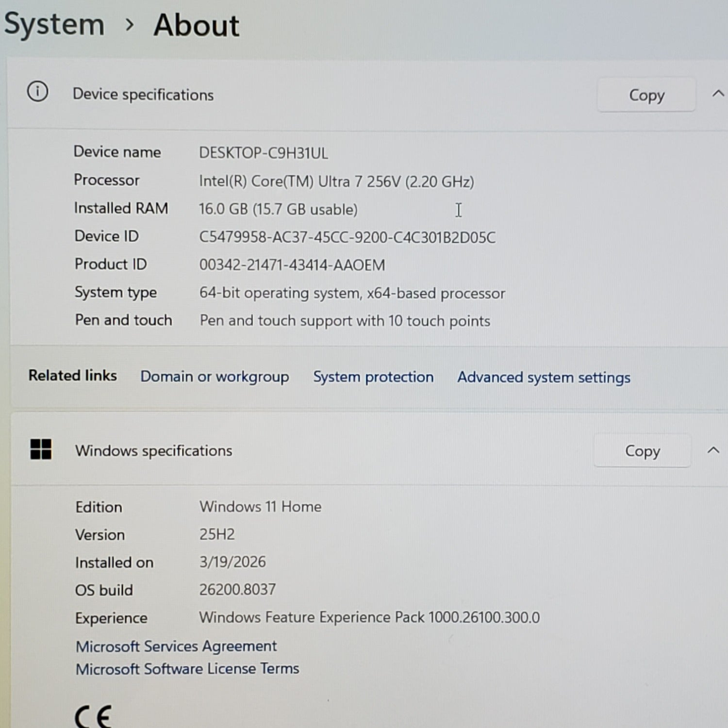Click the info icon beside Device specifications
The image size is (728, 728).
pos(37,91)
